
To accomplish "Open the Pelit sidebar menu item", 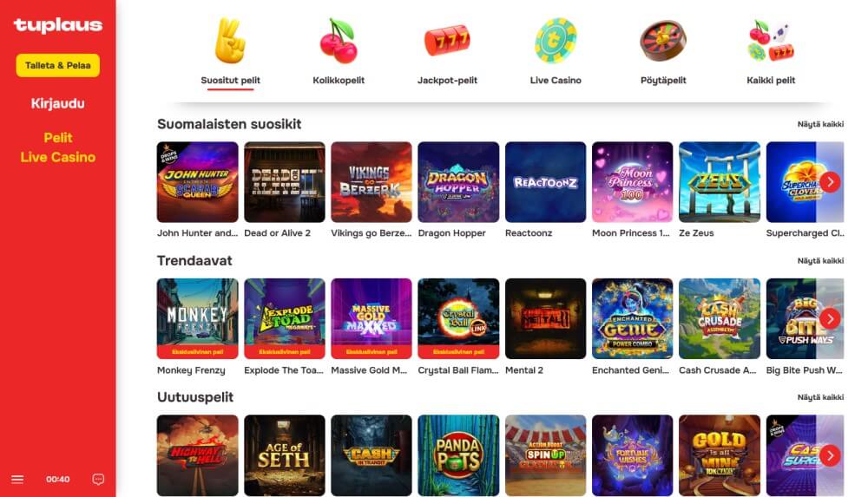I will pos(58,138).
